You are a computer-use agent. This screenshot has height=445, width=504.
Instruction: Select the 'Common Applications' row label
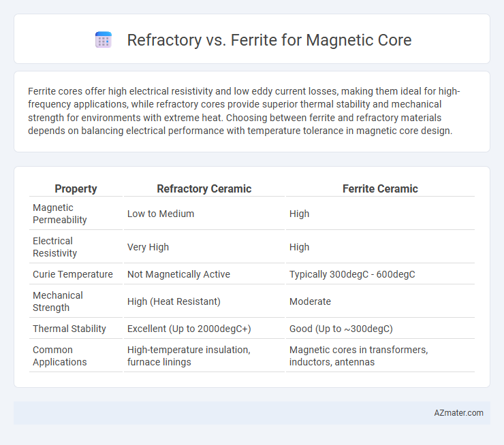pyautogui.click(x=60, y=356)
